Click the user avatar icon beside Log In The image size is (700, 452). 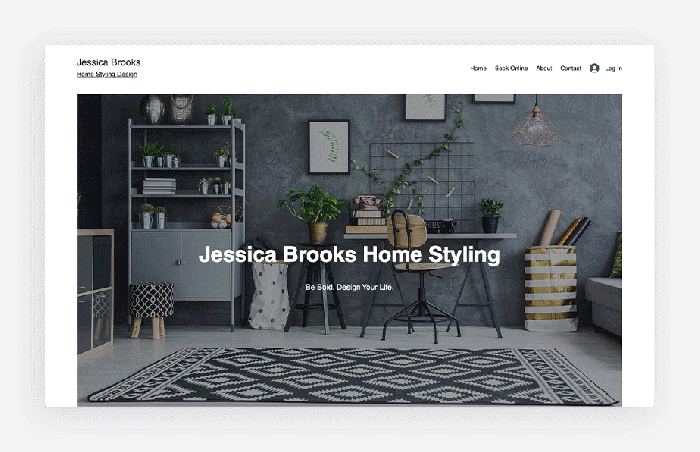click(x=594, y=68)
